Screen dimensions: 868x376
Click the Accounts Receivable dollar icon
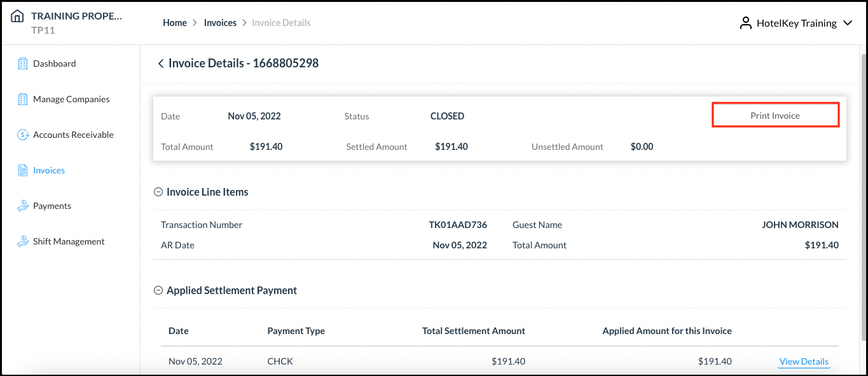(23, 135)
